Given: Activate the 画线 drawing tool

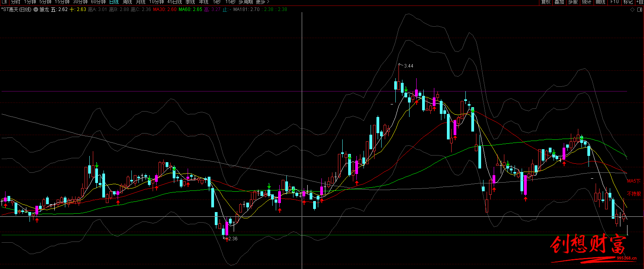Looking at the screenshot, I should click(x=600, y=2).
